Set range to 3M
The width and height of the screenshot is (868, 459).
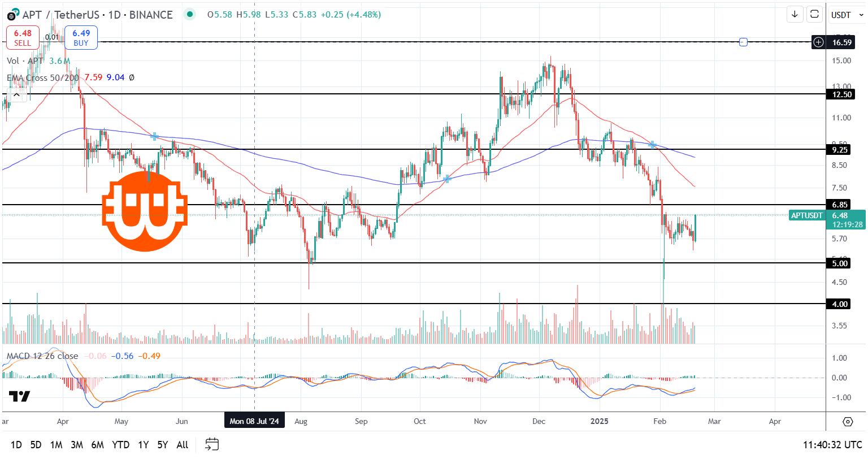point(77,445)
